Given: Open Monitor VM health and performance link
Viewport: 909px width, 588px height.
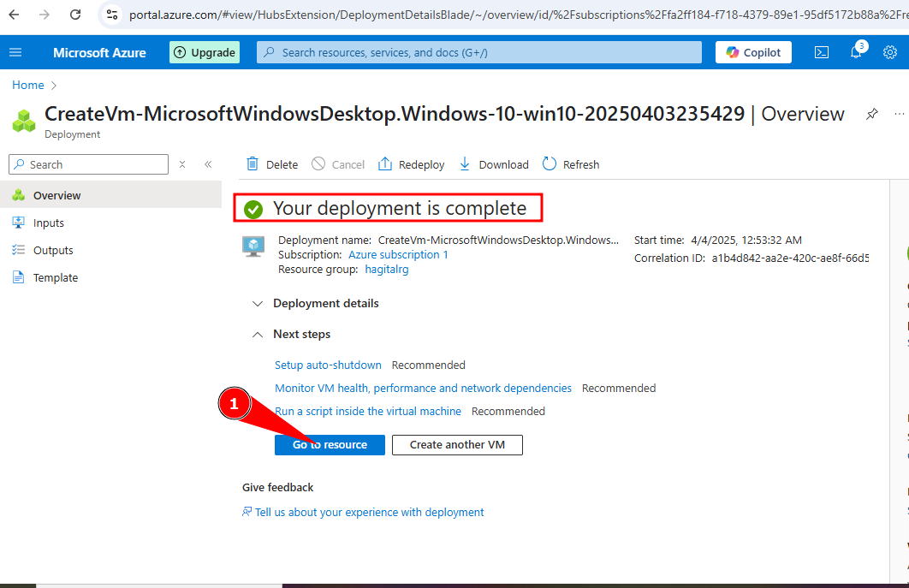Looking at the screenshot, I should point(423,388).
